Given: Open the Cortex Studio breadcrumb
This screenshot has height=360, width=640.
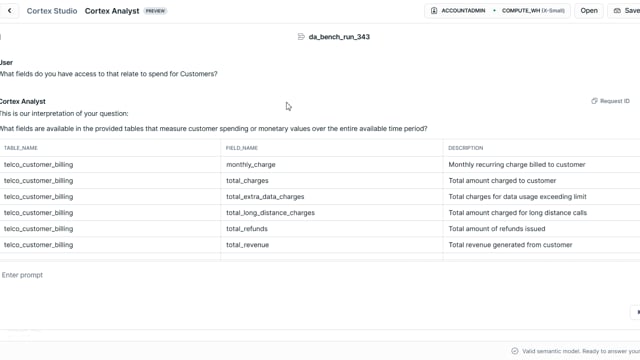Looking at the screenshot, I should [52, 11].
